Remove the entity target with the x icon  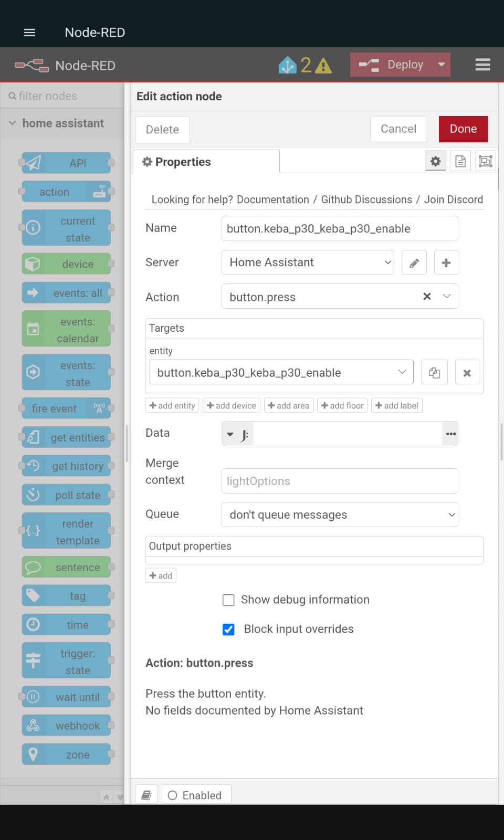click(x=467, y=373)
